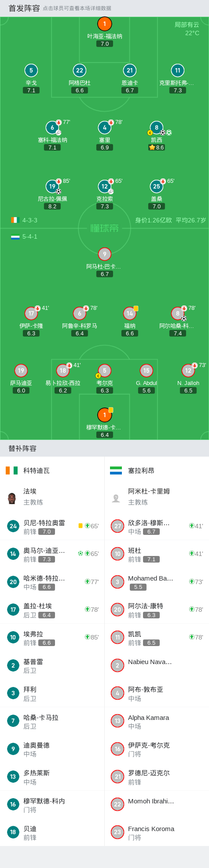Click the Ivory Coast flag by 4-3-3

[15, 220]
